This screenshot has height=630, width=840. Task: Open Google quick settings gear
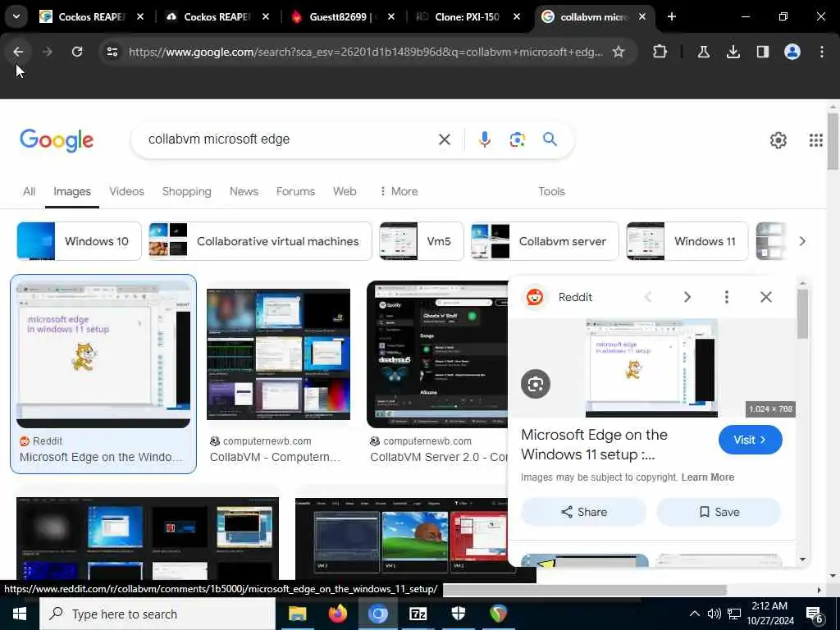pos(778,139)
